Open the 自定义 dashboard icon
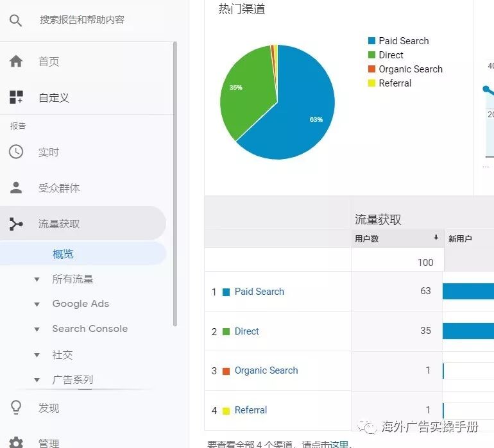Image resolution: width=494 pixels, height=448 pixels. point(16,97)
